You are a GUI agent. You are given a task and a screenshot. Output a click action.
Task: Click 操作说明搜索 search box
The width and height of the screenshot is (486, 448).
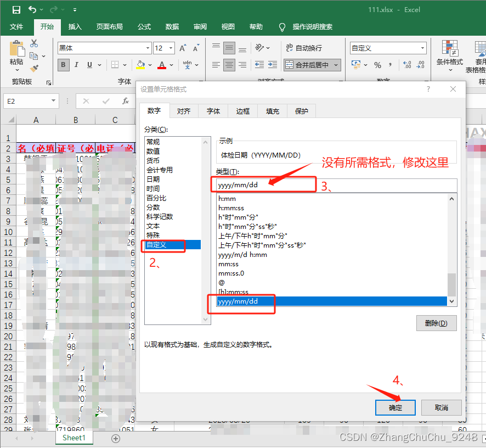(312, 27)
